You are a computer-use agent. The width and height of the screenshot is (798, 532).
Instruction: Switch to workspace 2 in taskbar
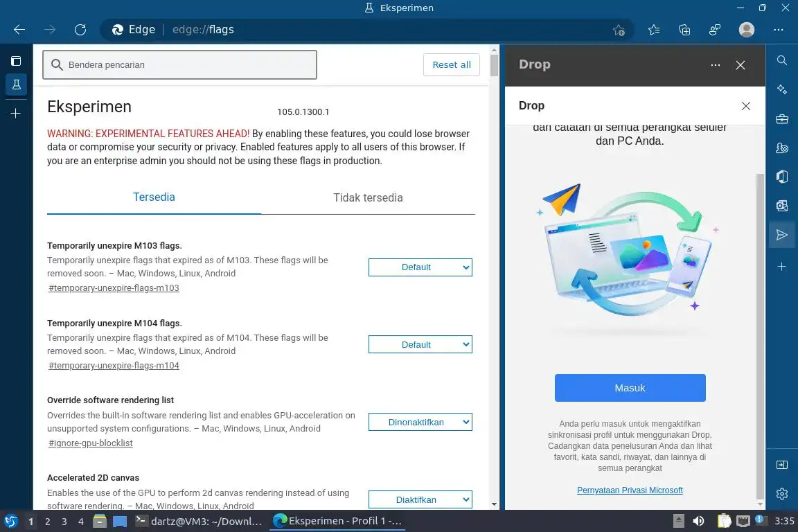click(47, 522)
